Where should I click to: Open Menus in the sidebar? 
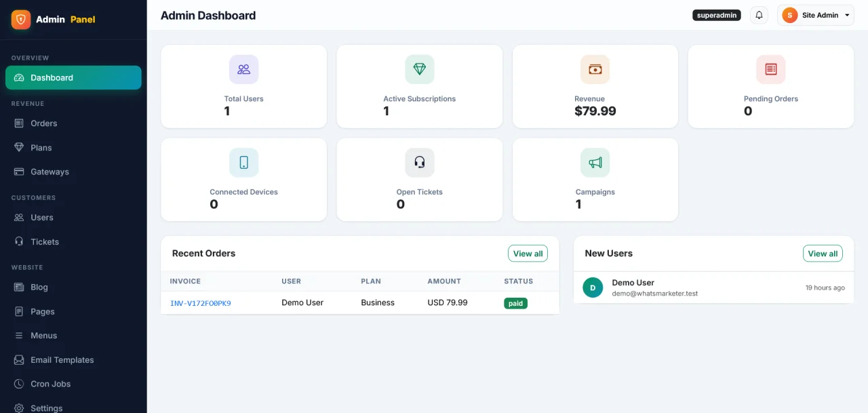pos(73,336)
